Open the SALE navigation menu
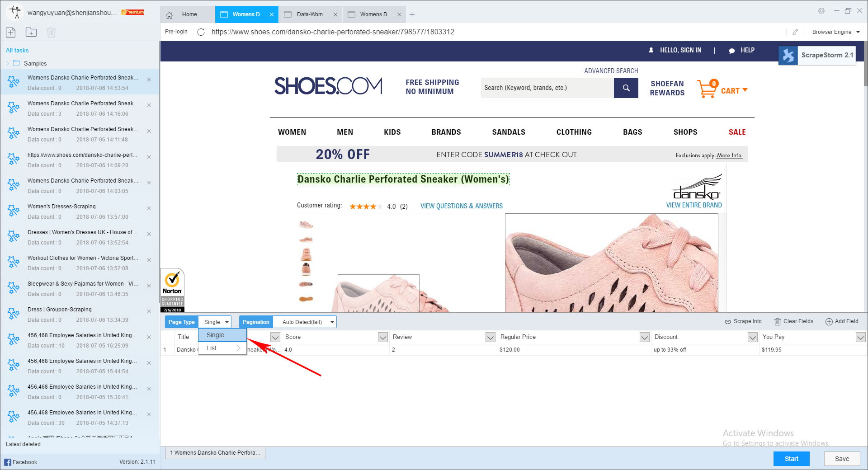The width and height of the screenshot is (868, 470). (737, 132)
